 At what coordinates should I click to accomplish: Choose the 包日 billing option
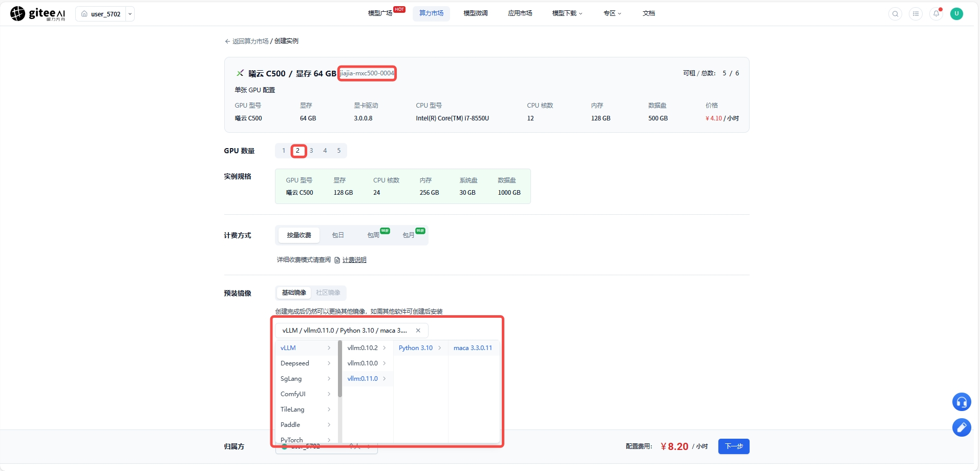pos(338,235)
